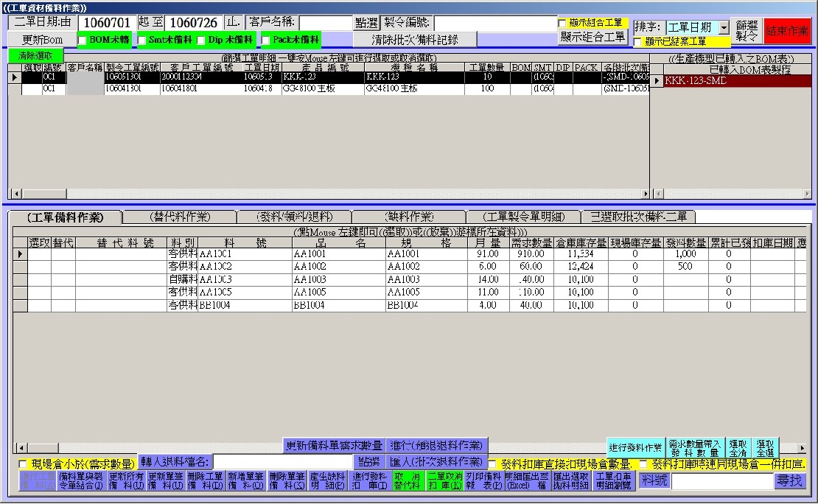
Task: Click the 更新所有備料 button
Action: (x=126, y=481)
